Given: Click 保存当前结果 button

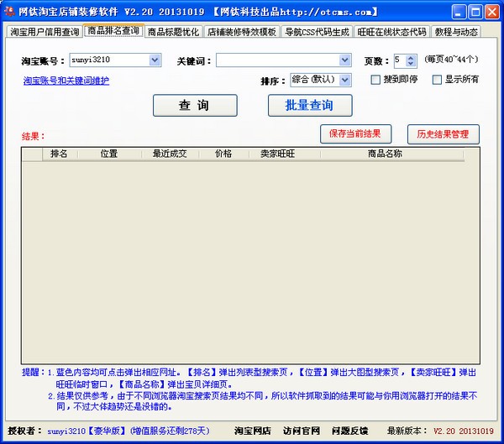Looking at the screenshot, I should pos(355,133).
